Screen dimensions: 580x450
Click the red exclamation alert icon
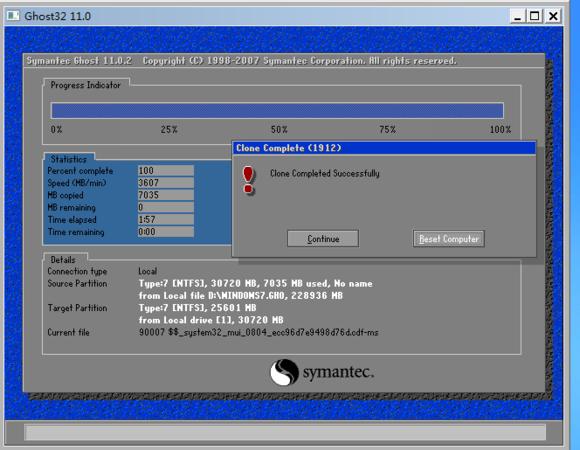click(x=248, y=180)
